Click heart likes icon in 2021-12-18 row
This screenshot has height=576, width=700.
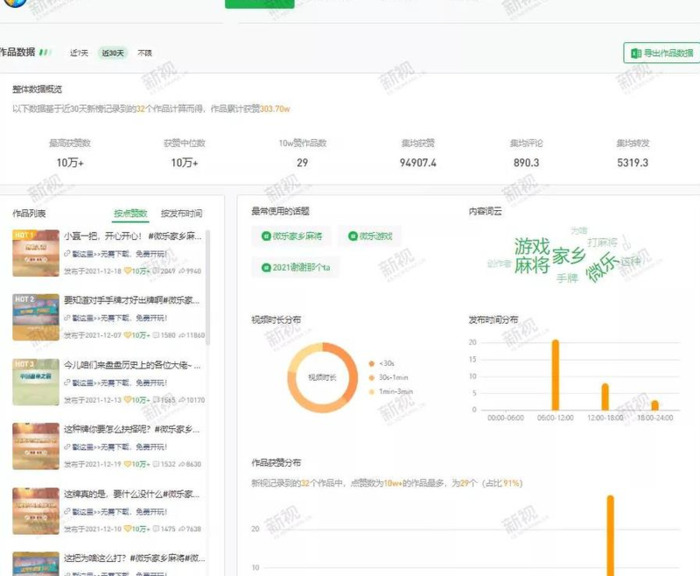128,271
